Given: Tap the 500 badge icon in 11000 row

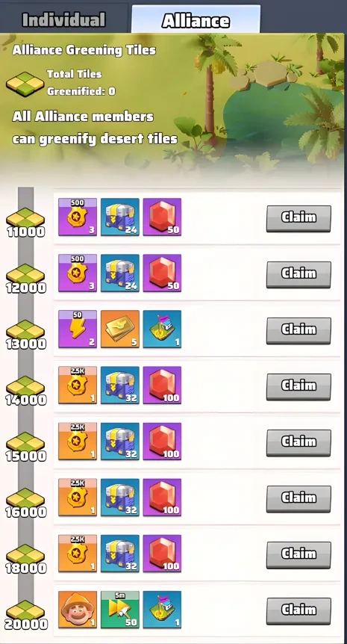Looking at the screenshot, I should 78,217.
